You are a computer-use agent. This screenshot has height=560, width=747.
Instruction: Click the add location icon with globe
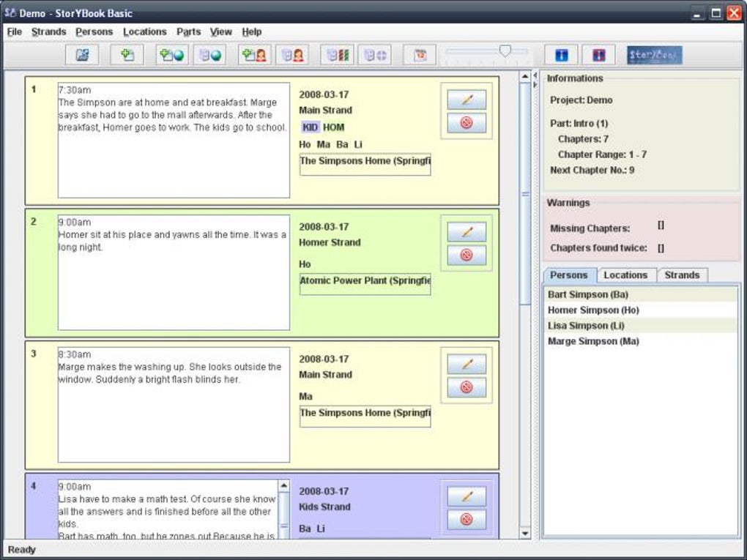point(172,55)
